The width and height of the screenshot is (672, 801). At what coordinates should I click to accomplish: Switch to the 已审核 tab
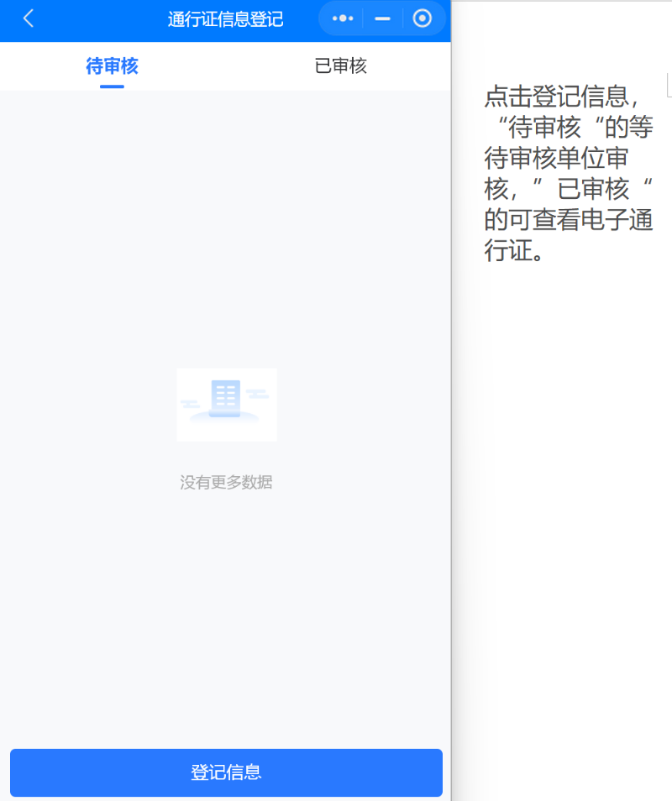341,66
